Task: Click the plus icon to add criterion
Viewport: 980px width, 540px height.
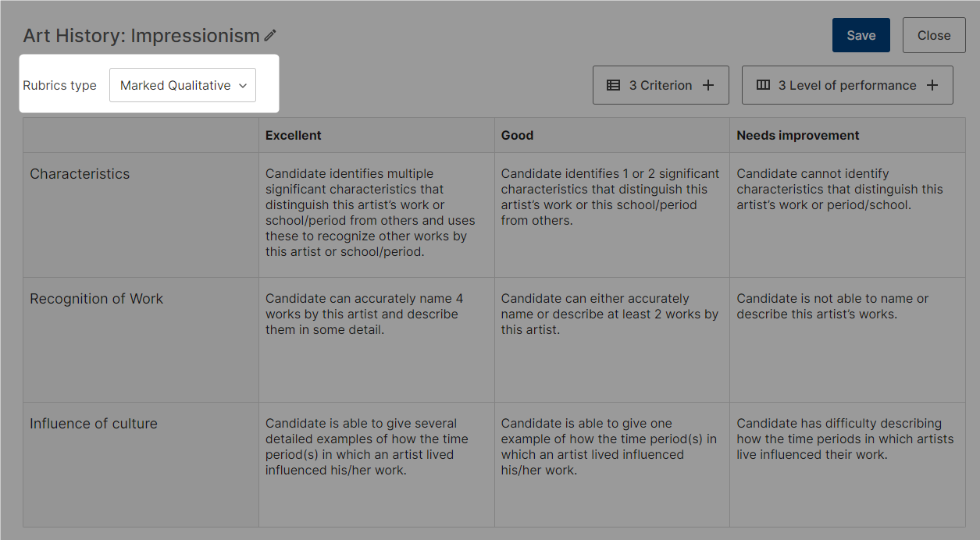Action: tap(708, 85)
